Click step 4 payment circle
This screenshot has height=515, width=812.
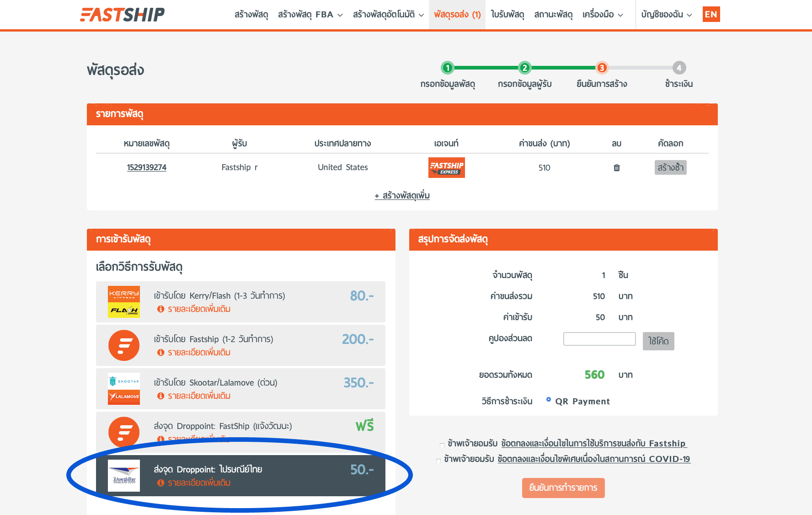(x=679, y=68)
